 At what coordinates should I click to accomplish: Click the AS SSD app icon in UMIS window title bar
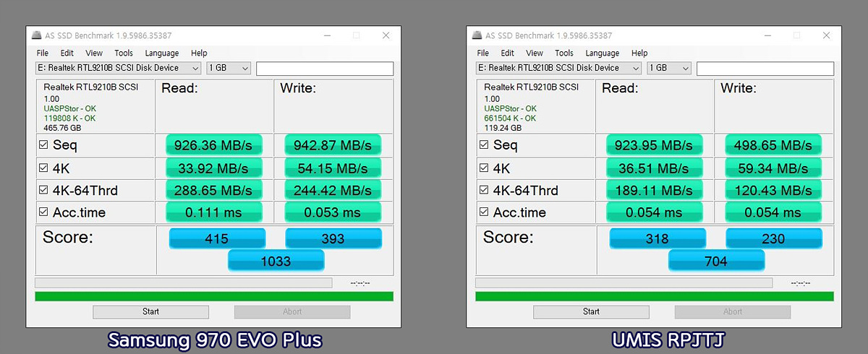[x=477, y=35]
